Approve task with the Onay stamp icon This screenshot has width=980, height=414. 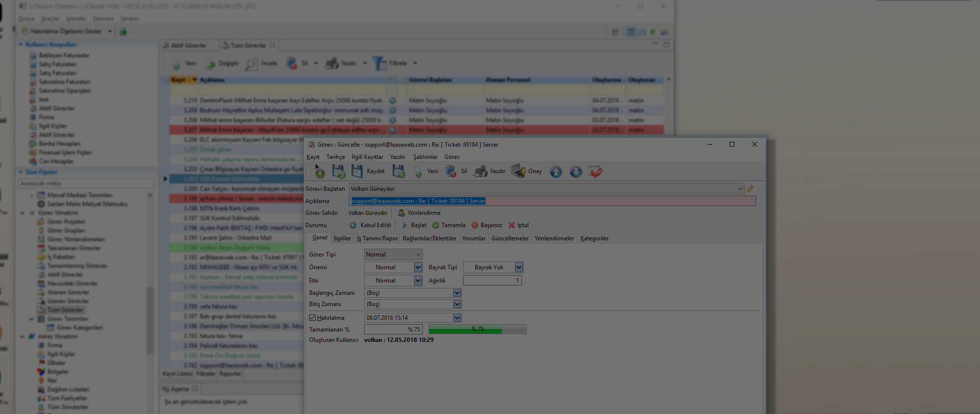click(518, 171)
